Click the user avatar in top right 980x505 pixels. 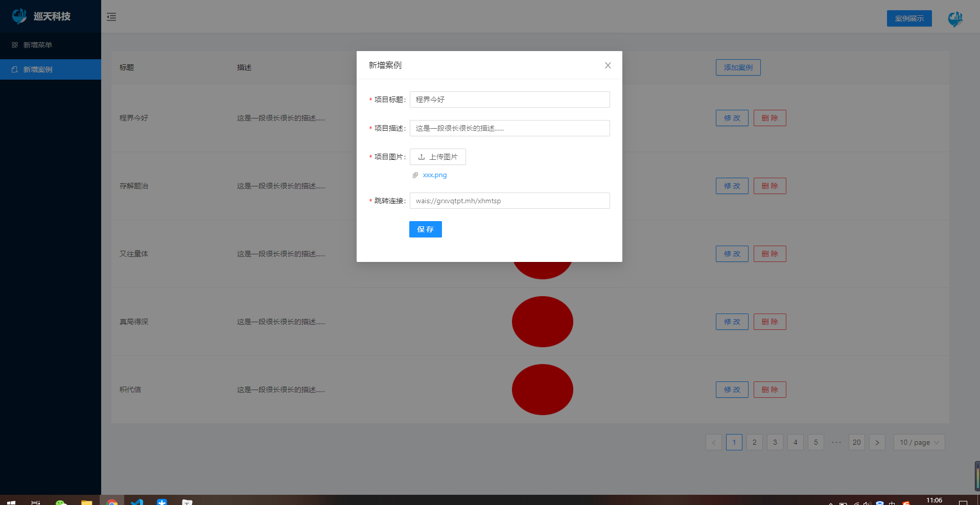pos(955,18)
